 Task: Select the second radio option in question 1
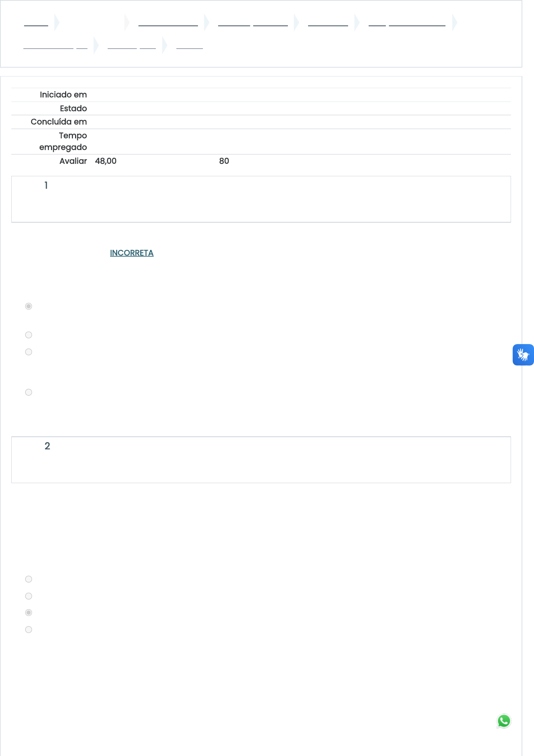29,335
